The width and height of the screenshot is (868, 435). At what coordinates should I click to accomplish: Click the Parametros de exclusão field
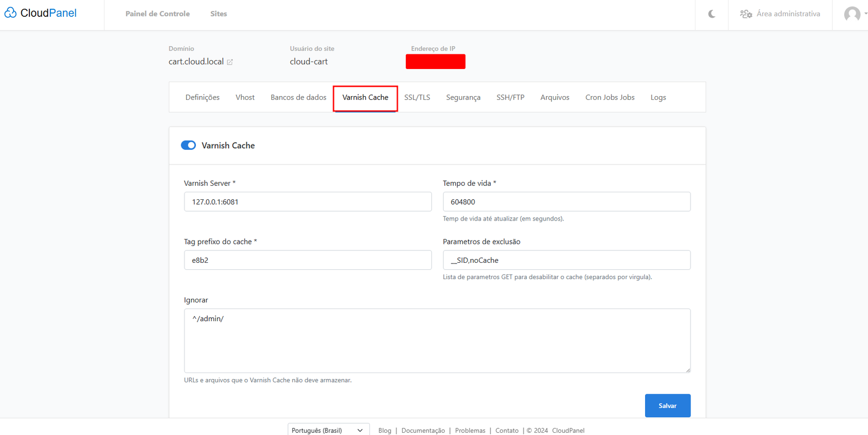[x=566, y=260]
